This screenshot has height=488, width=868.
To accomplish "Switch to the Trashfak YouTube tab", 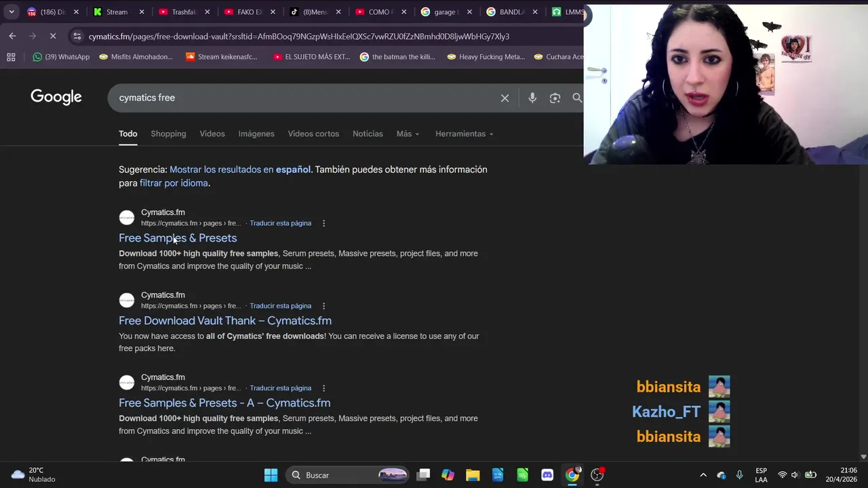I will click(x=183, y=12).
